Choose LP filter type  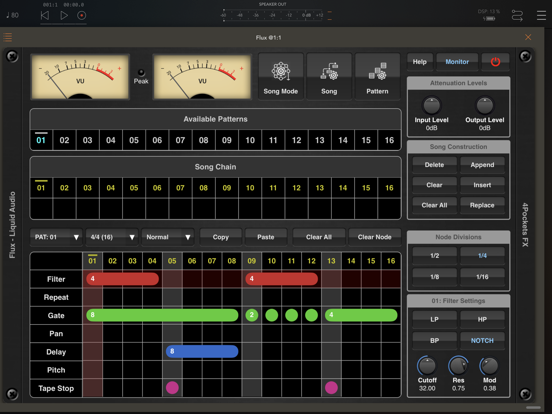434,319
